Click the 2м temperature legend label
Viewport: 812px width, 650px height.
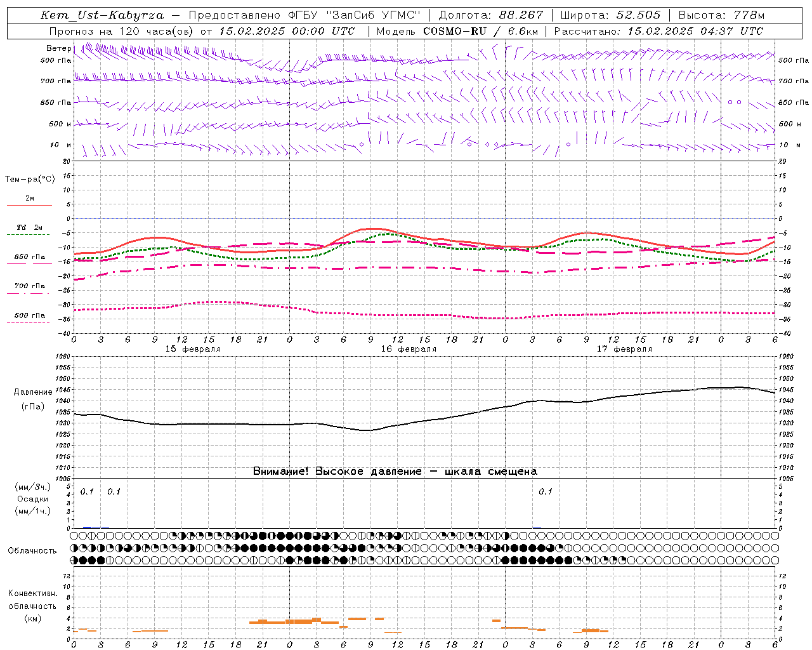pyautogui.click(x=30, y=199)
